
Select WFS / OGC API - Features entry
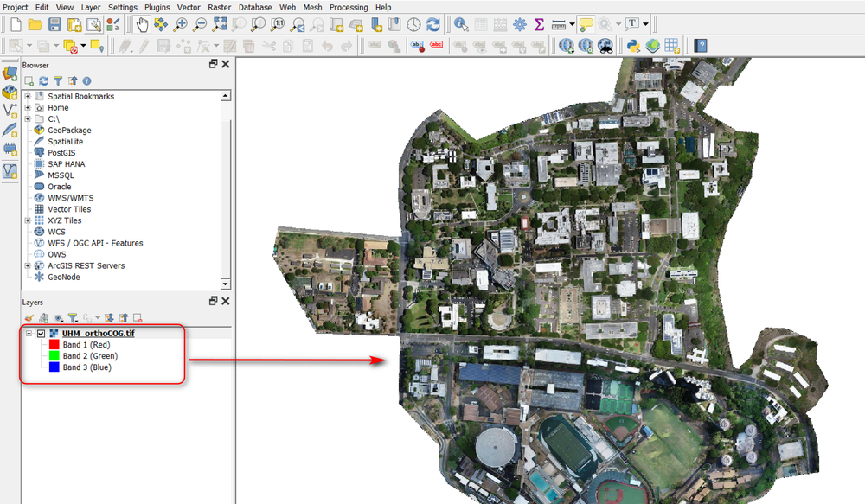coord(95,243)
